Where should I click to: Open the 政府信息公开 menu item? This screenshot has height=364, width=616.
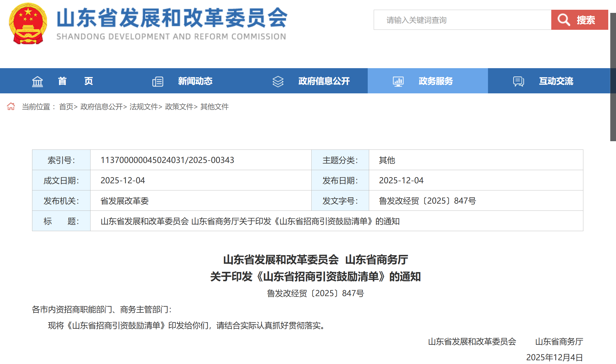pos(324,81)
